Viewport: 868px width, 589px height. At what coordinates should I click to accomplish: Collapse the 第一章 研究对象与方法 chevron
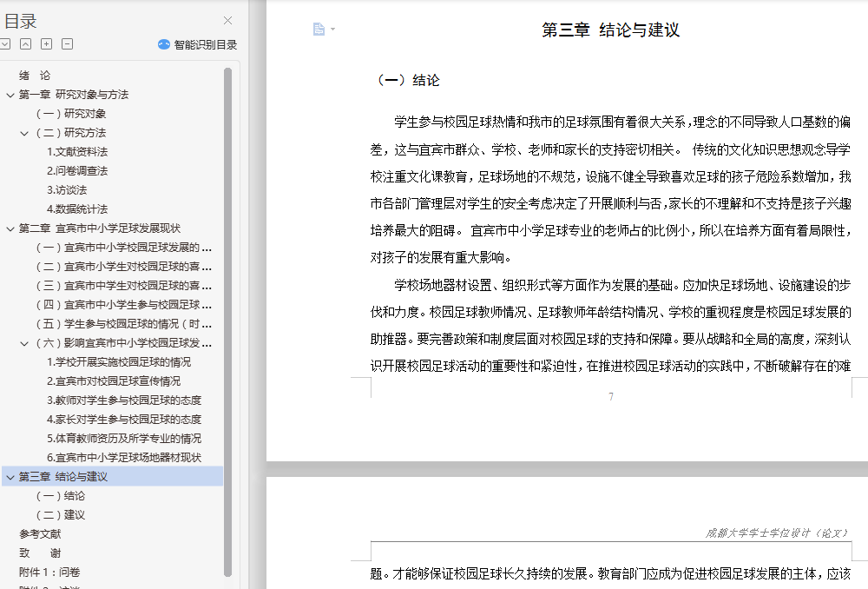pyautogui.click(x=10, y=95)
